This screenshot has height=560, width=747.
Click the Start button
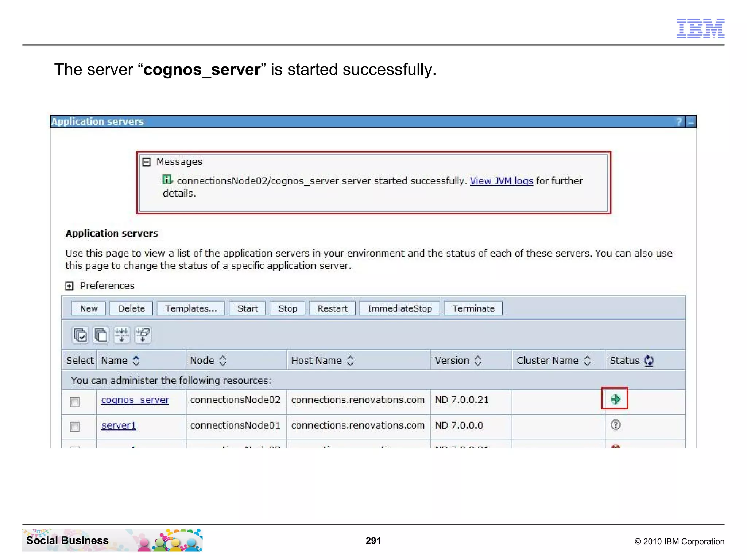(248, 308)
